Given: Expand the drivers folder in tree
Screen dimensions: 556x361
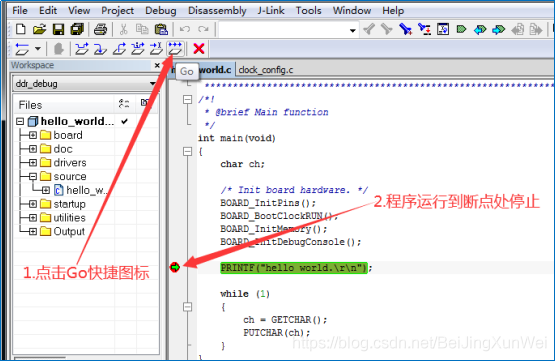Looking at the screenshot, I should tap(33, 163).
